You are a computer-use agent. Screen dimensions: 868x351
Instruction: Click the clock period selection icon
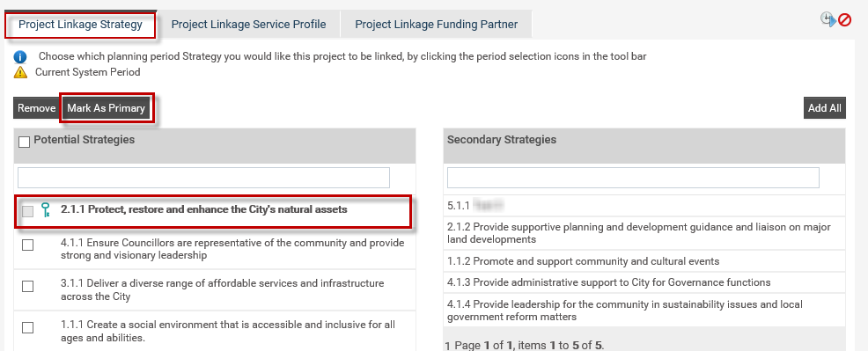tap(828, 20)
